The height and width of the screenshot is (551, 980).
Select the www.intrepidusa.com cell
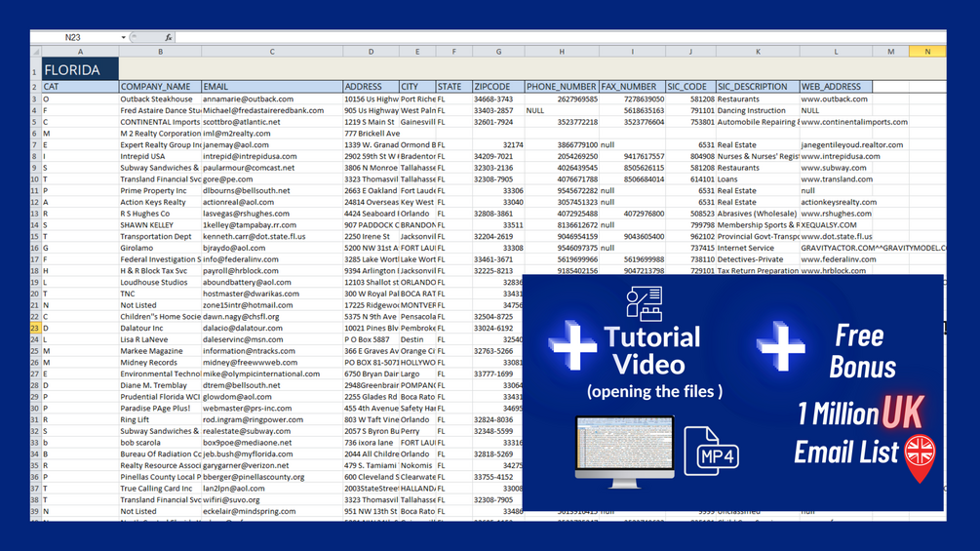(x=836, y=156)
